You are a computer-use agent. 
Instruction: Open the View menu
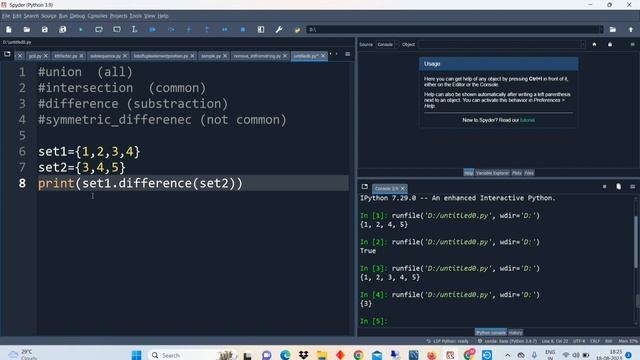pyautogui.click(x=149, y=16)
